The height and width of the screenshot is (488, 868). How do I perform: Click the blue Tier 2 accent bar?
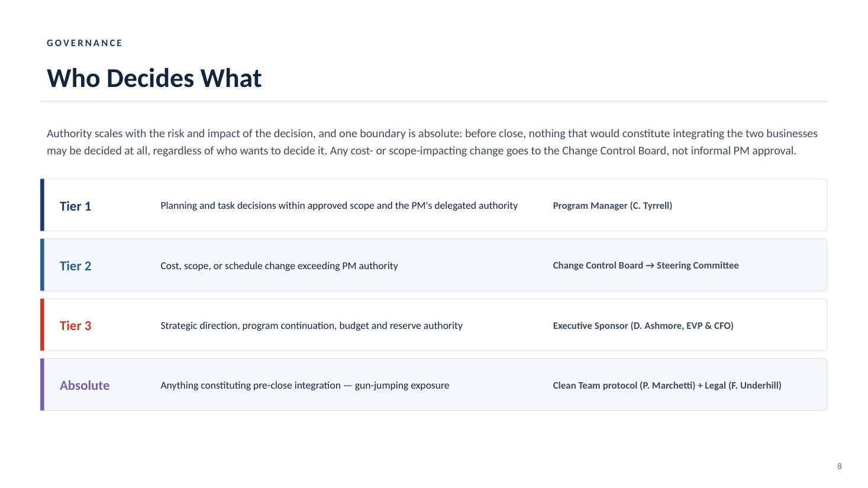pyautogui.click(x=42, y=264)
